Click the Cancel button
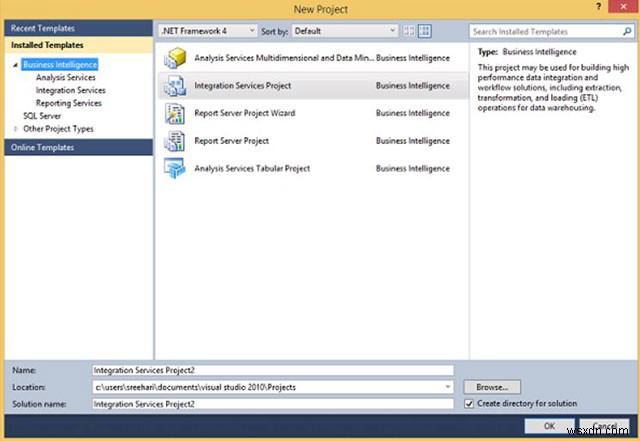This screenshot has height=441, width=640. (604, 426)
